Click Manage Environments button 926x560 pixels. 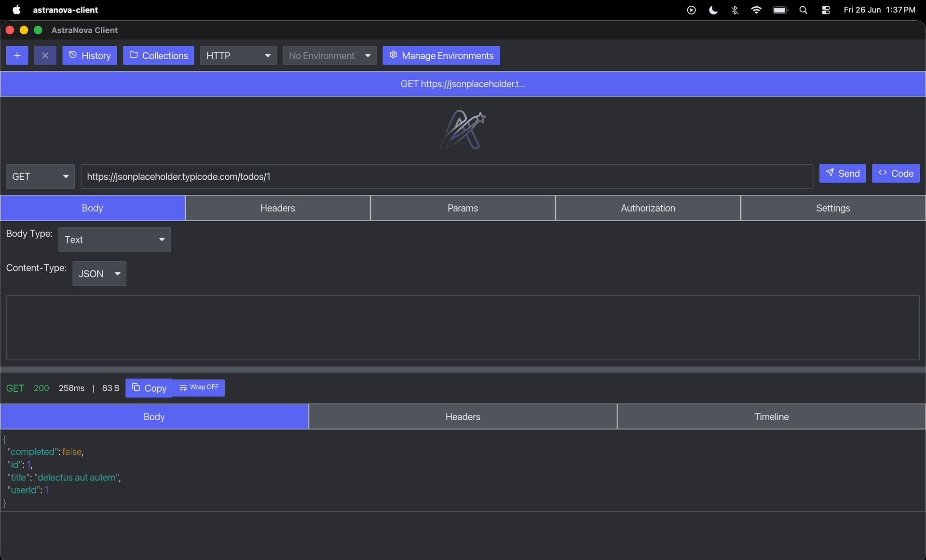point(441,55)
